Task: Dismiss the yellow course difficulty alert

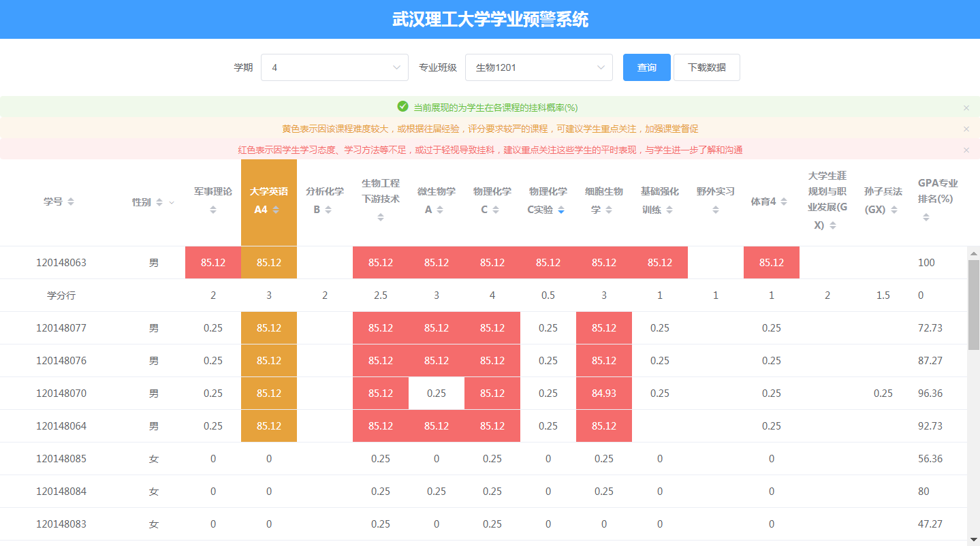Action: click(x=966, y=129)
